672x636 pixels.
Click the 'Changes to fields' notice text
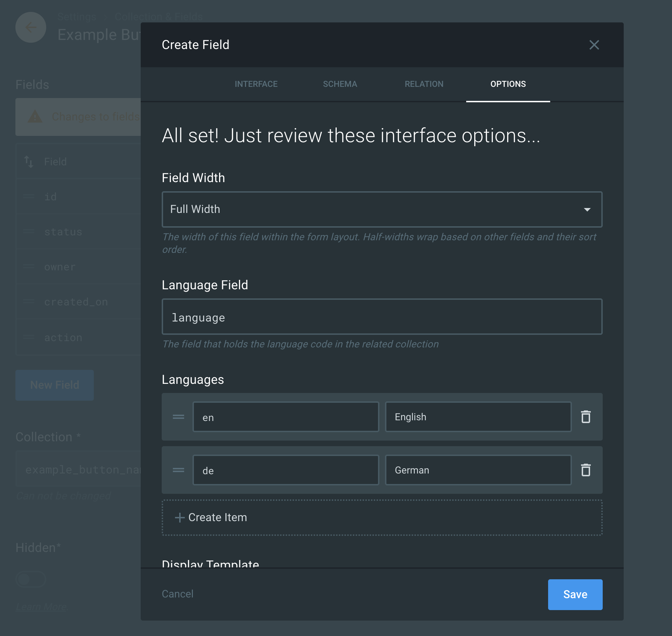tap(96, 116)
